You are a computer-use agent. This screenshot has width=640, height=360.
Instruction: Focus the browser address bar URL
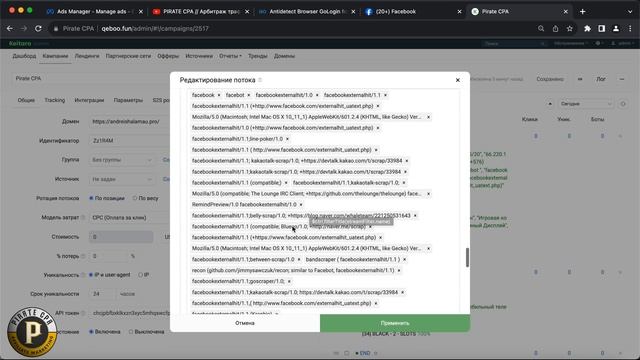coord(155,29)
